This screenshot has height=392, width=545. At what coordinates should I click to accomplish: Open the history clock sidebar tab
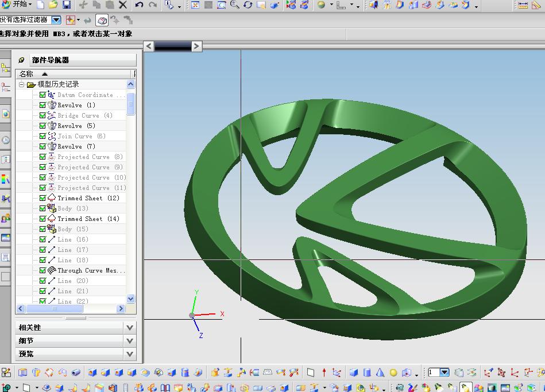[x=5, y=140]
